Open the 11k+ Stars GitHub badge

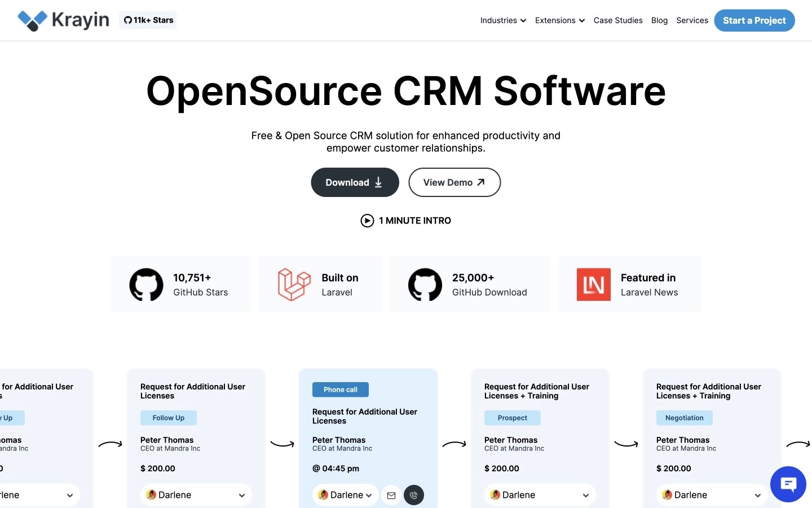click(148, 20)
